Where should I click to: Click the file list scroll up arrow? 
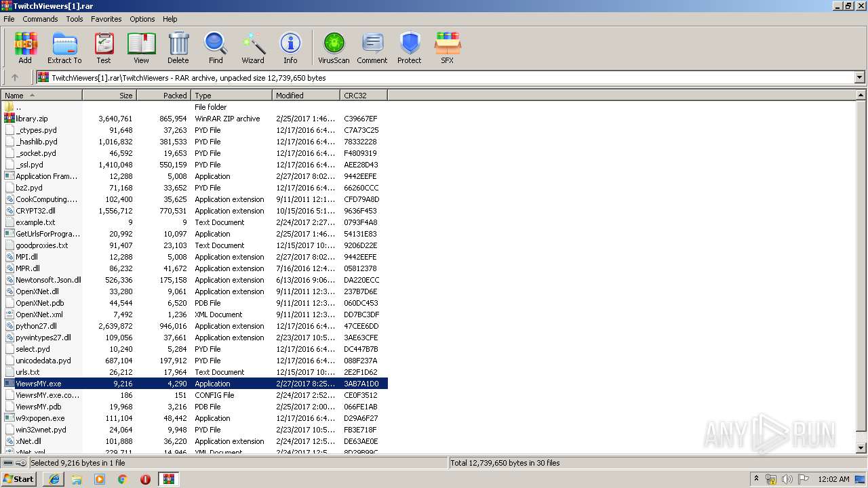861,96
